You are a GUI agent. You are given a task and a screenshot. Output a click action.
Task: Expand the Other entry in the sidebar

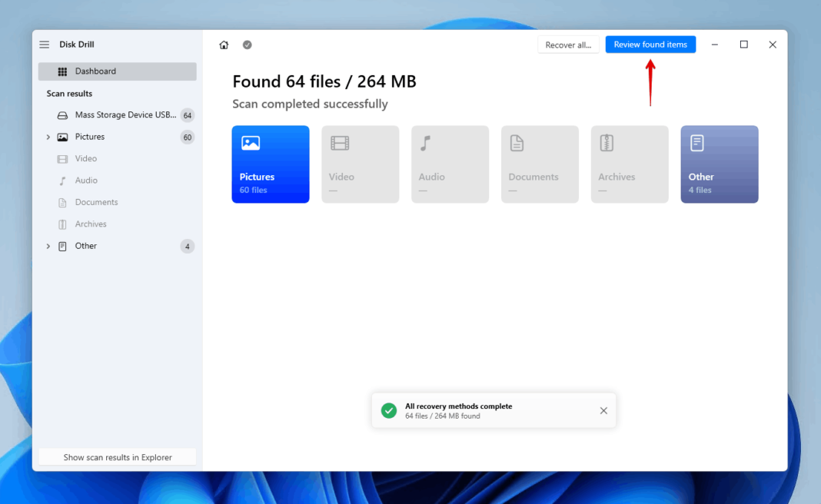click(x=48, y=246)
